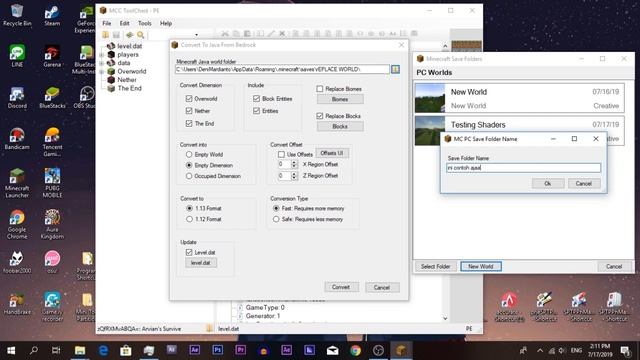Open the PUBG MOBILE desktop shortcut

coord(52,183)
